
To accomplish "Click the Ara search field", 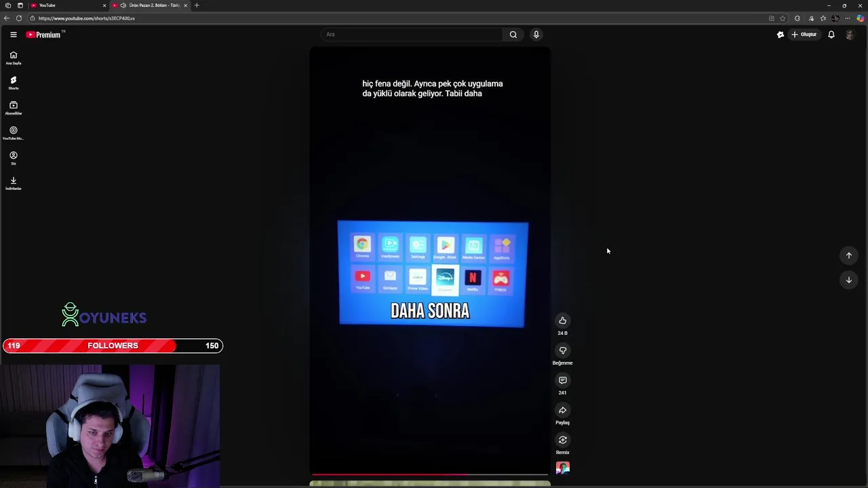I will [412, 35].
